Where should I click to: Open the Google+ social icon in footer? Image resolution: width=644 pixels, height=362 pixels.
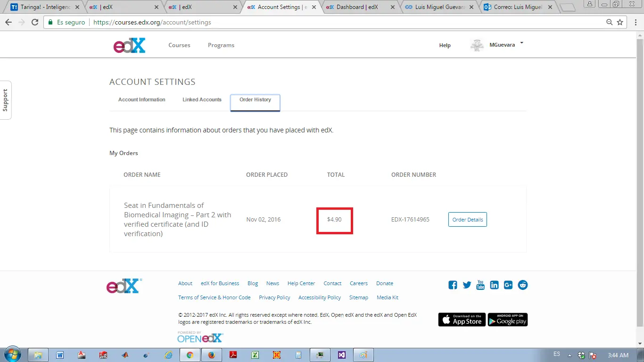[508, 285]
